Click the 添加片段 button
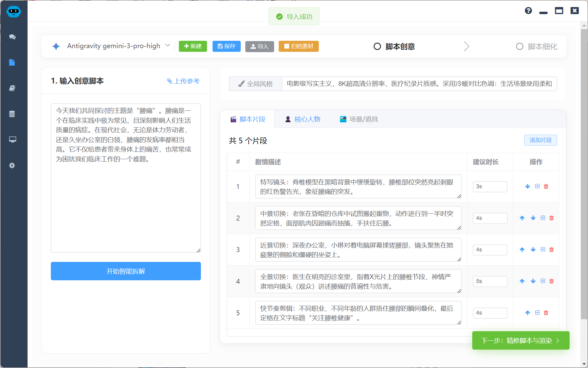The image size is (588, 368). (x=540, y=140)
